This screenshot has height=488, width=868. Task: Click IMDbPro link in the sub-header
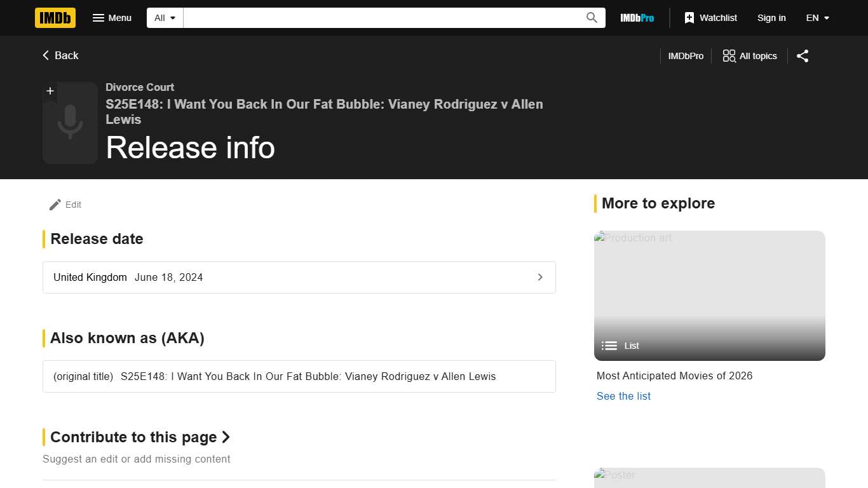coord(686,56)
